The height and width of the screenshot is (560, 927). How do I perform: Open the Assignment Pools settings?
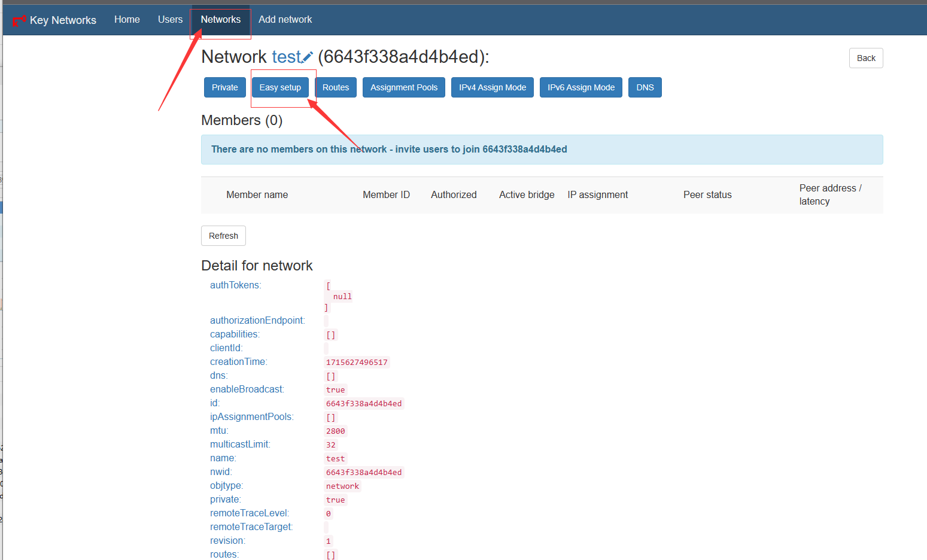[403, 87]
